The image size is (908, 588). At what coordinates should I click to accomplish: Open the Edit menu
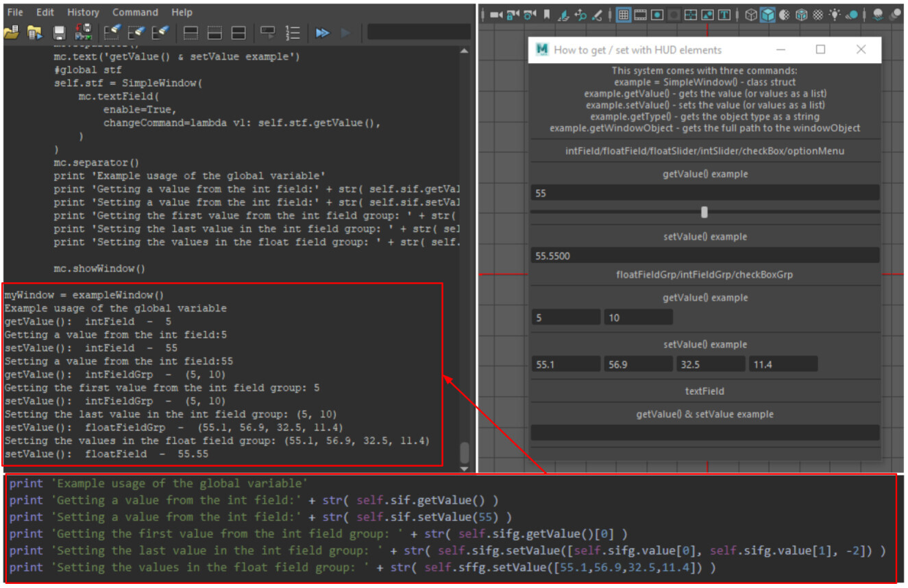pyautogui.click(x=45, y=12)
